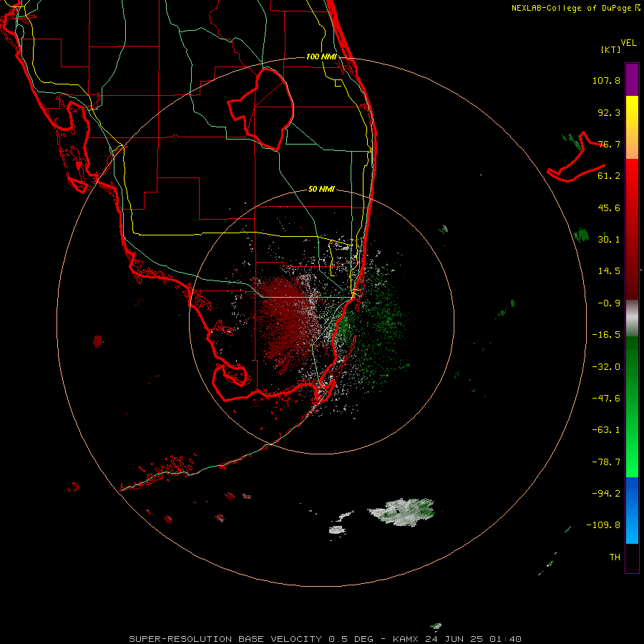Select the -78.7 scale value
Screen dimensions: 644x644
(606, 462)
